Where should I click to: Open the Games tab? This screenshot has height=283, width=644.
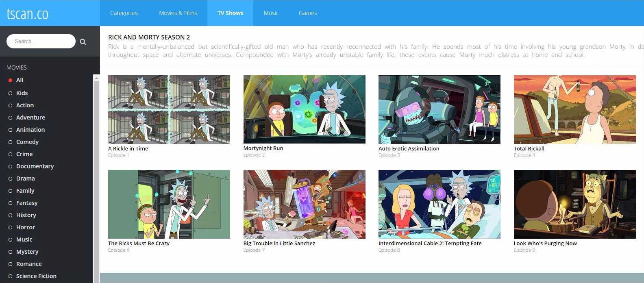pos(308,13)
